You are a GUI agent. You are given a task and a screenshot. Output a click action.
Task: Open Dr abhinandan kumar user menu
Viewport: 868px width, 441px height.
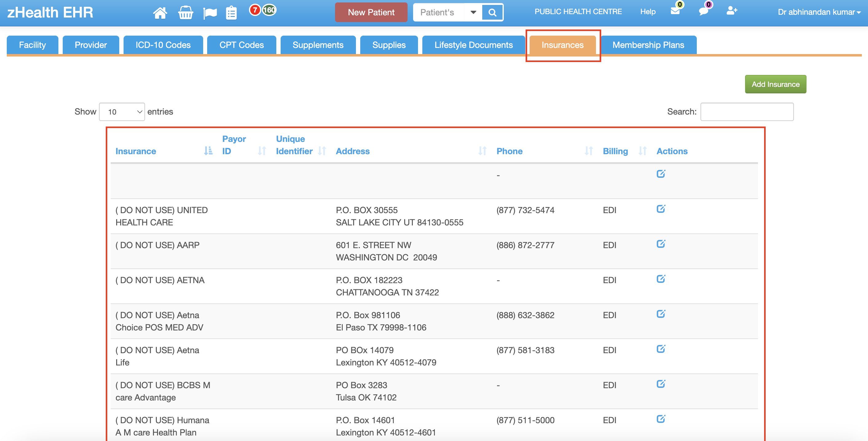pos(819,12)
